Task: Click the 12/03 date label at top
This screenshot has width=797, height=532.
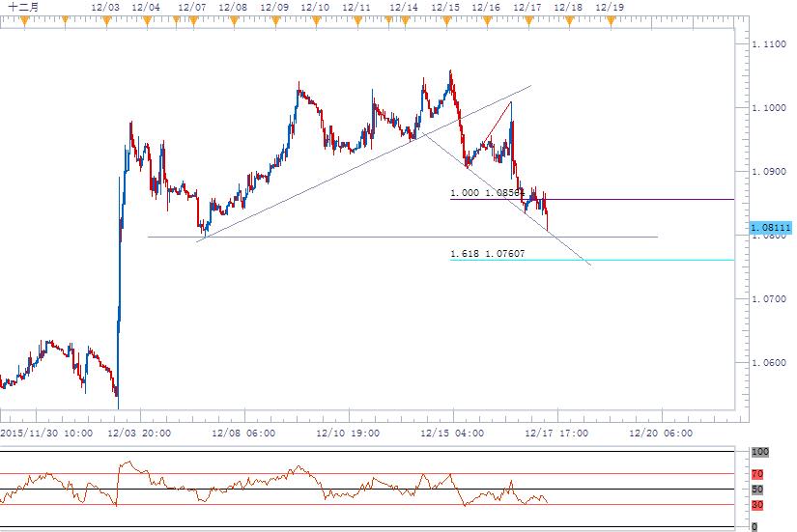Action: [x=105, y=8]
